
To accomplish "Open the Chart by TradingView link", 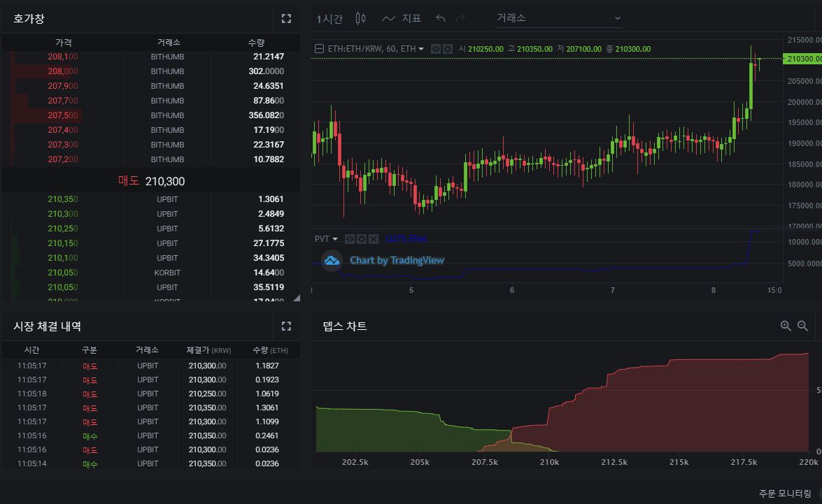I will [397, 260].
